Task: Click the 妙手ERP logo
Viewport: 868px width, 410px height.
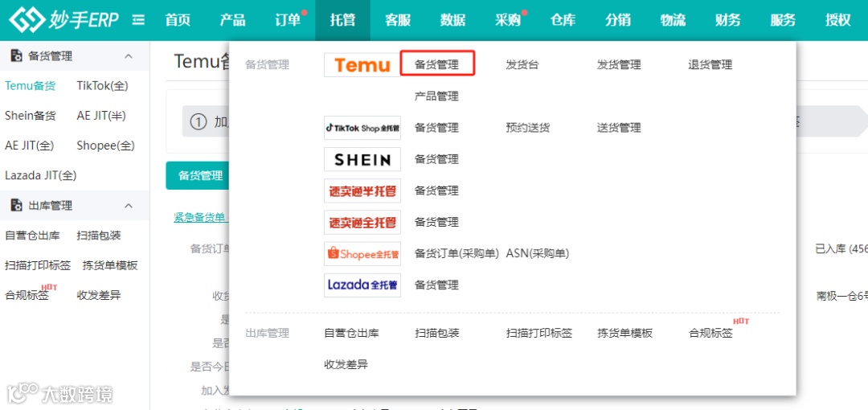Action: pyautogui.click(x=63, y=21)
